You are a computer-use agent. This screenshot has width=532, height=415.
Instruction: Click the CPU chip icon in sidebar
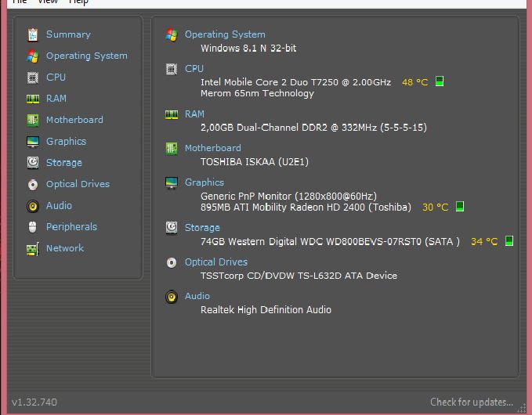(33, 78)
